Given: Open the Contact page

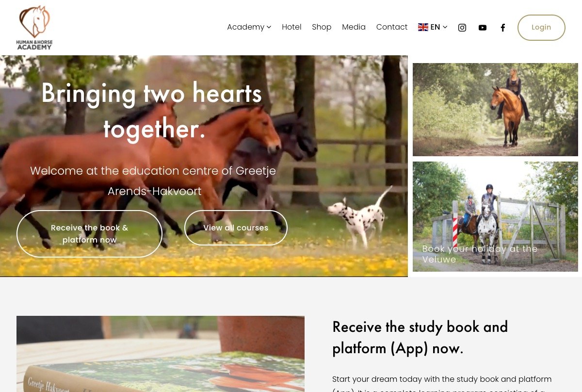Looking at the screenshot, I should click(x=392, y=27).
